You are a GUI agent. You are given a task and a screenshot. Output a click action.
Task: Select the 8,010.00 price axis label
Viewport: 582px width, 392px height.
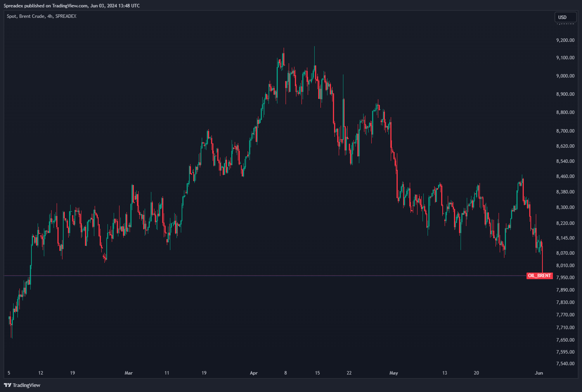[565, 266]
